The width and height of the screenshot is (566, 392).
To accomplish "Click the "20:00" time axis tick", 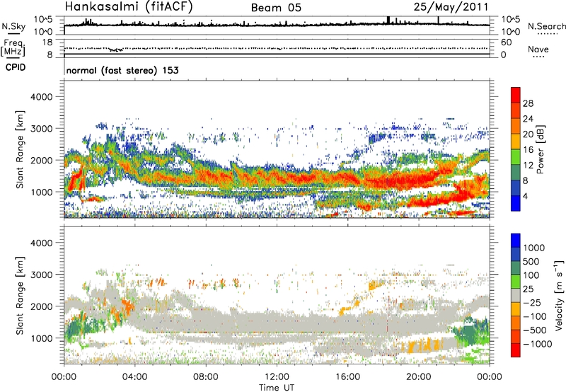I will tap(419, 377).
